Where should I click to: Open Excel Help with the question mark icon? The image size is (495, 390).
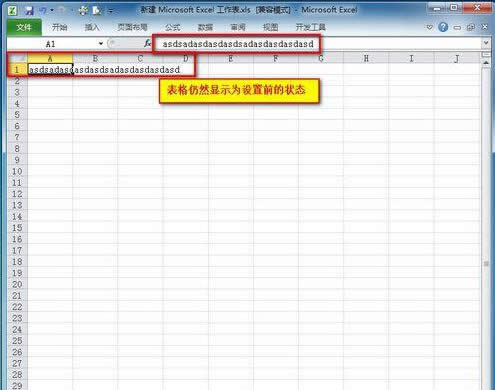[443, 27]
